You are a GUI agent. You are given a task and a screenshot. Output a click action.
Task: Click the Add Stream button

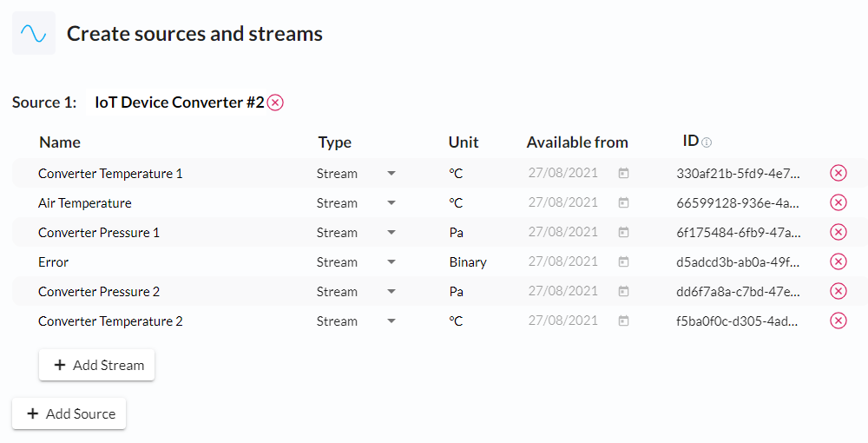pos(97,365)
